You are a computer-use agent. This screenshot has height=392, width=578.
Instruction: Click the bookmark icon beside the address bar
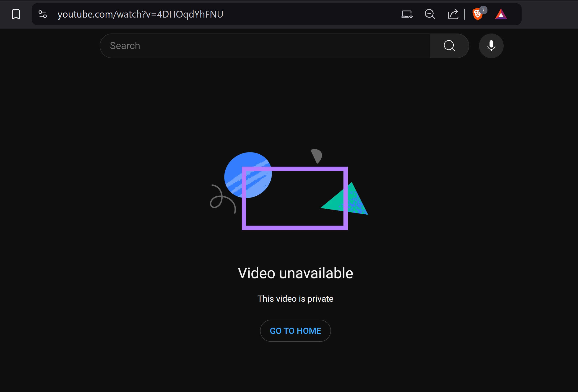pyautogui.click(x=16, y=14)
